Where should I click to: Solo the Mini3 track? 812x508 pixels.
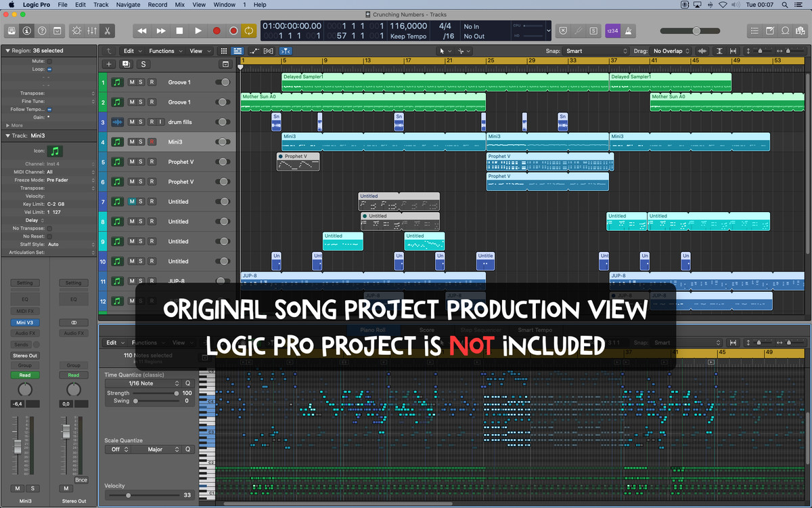click(x=141, y=142)
